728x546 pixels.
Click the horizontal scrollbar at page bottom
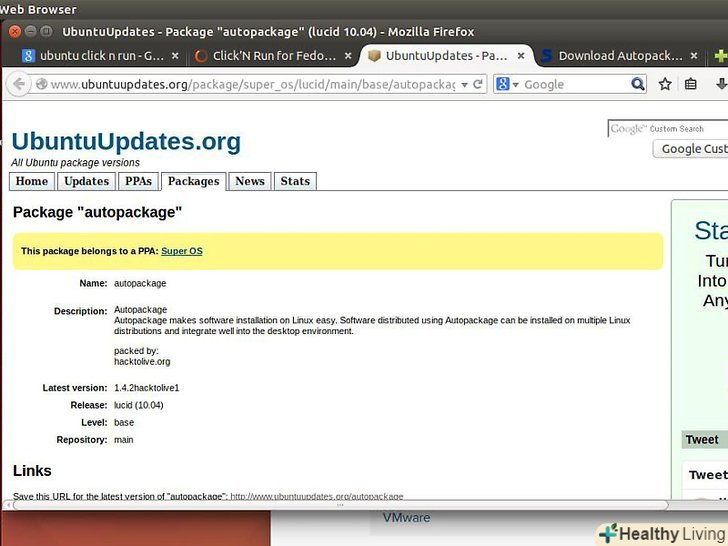click(340, 505)
